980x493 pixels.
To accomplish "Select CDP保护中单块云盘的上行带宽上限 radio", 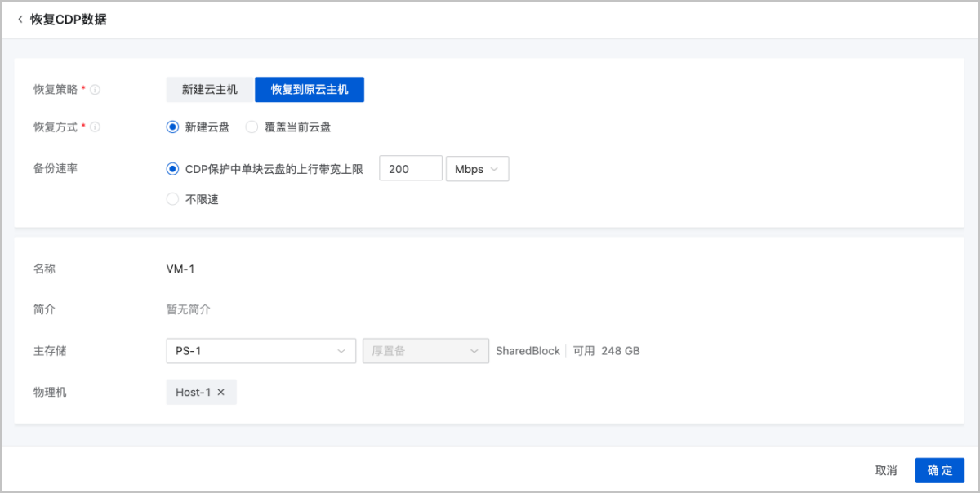I will point(172,169).
